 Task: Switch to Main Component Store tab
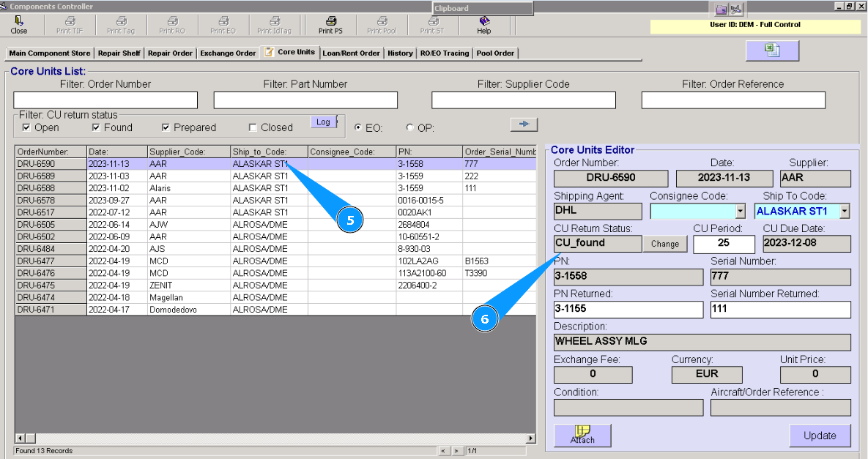pyautogui.click(x=49, y=53)
